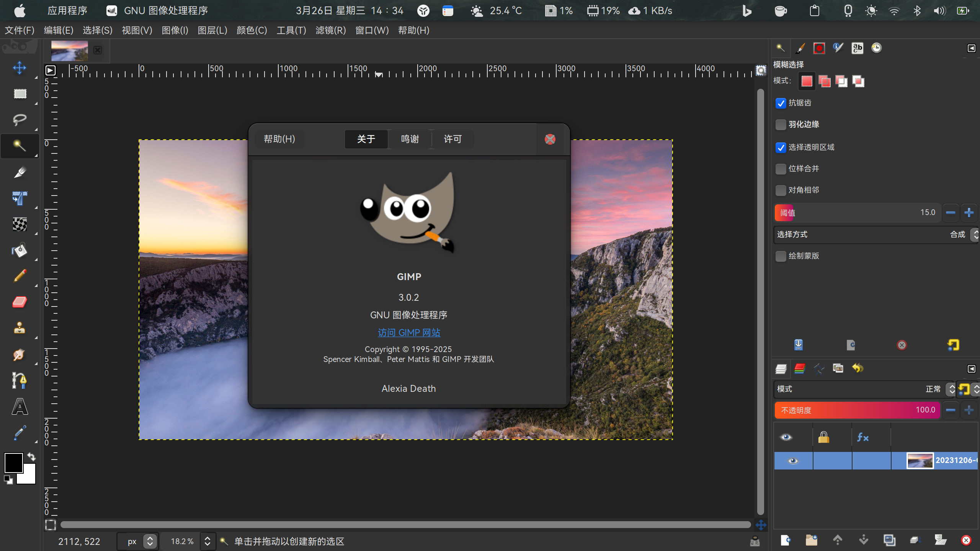Open the 滤镜(R) menu

click(331, 30)
